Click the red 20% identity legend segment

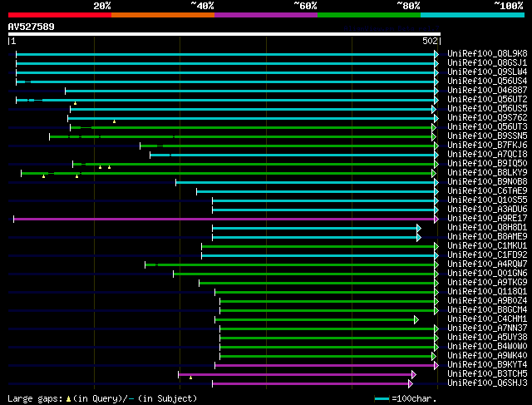click(x=60, y=15)
